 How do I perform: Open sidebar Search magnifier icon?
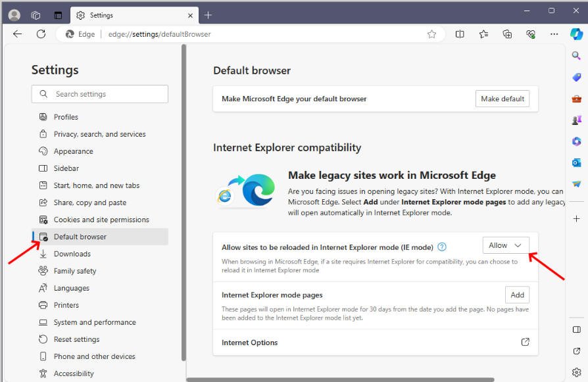click(x=576, y=56)
